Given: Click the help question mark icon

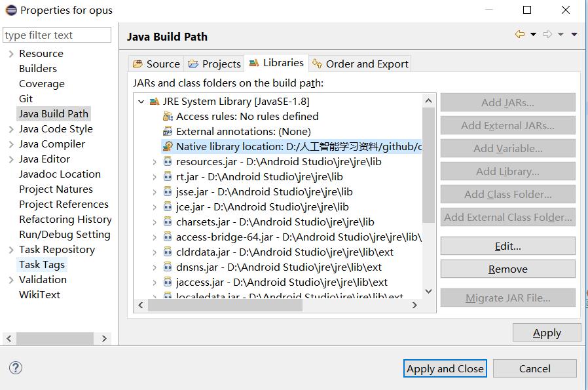Looking at the screenshot, I should tap(15, 368).
